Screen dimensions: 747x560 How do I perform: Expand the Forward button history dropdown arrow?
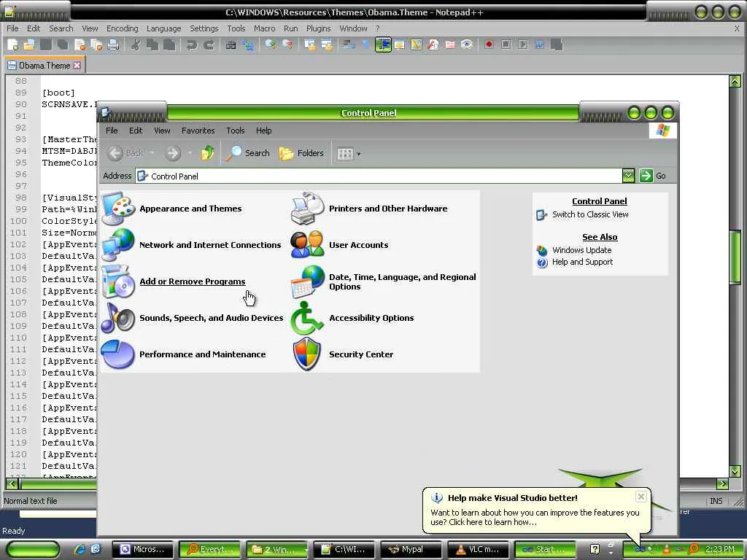click(x=190, y=153)
